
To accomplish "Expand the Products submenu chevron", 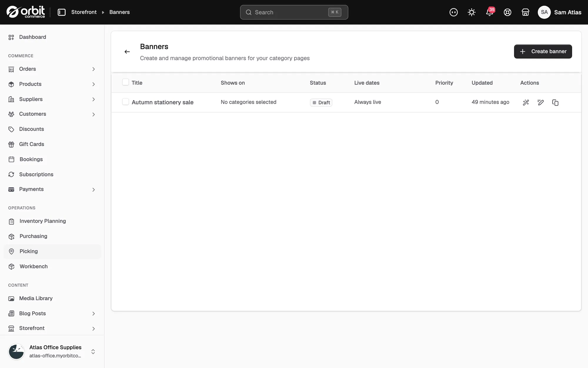I will point(93,84).
